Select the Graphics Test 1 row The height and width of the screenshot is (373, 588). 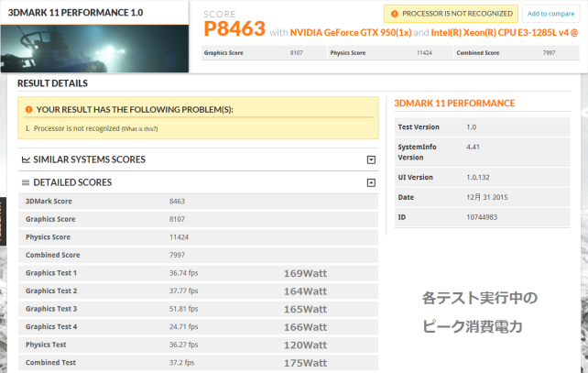(198, 273)
